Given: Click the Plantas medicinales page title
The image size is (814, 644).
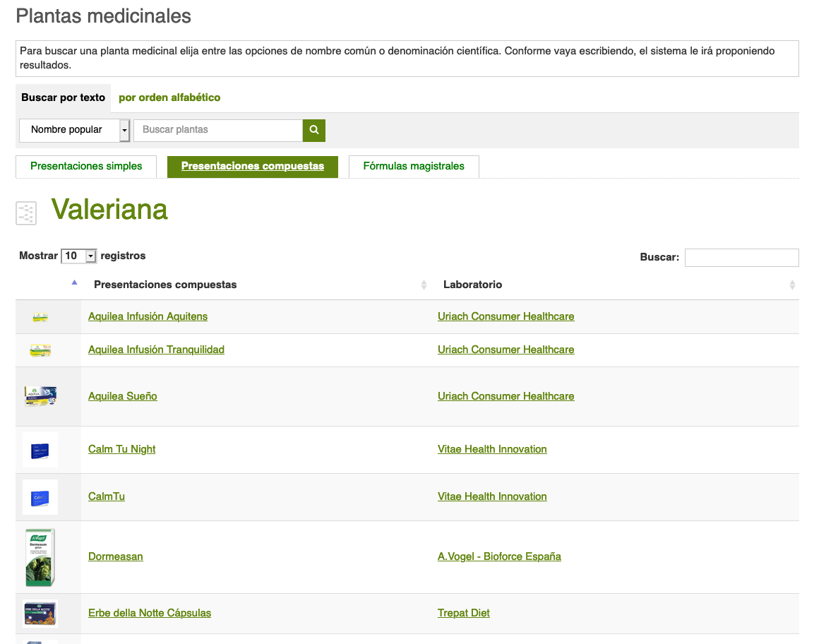Looking at the screenshot, I should click(x=104, y=16).
